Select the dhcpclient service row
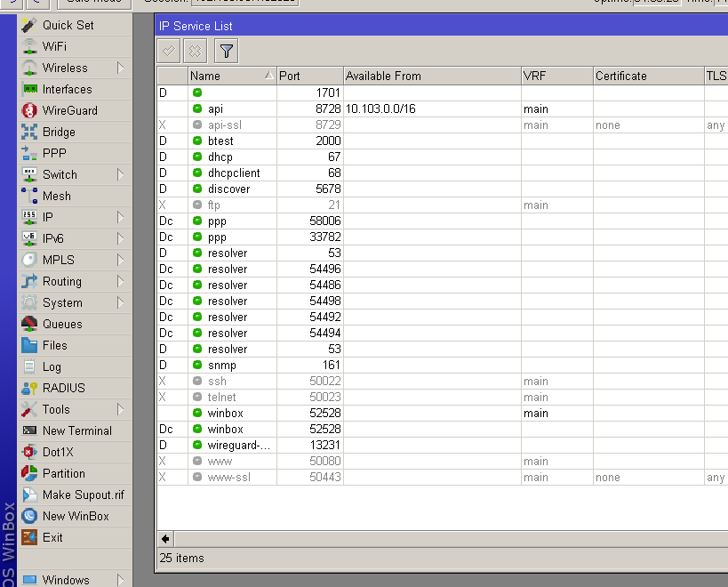This screenshot has height=587, width=728. (x=443, y=173)
